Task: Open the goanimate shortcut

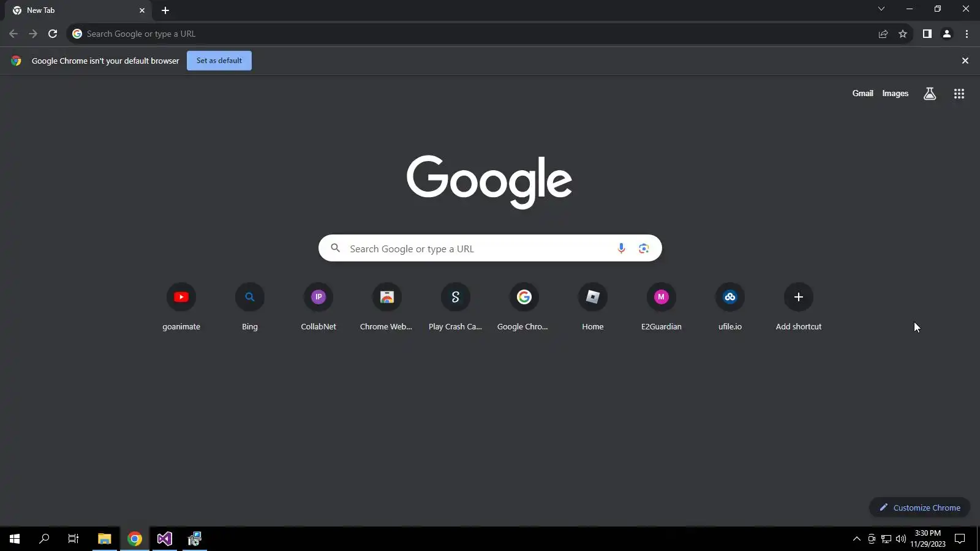Action: [181, 307]
